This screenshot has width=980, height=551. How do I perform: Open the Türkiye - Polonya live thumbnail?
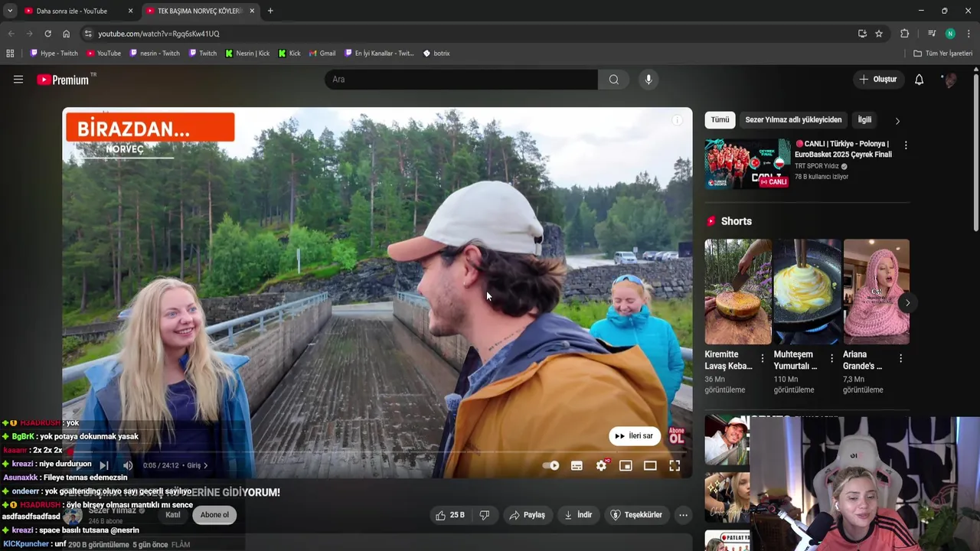click(747, 164)
